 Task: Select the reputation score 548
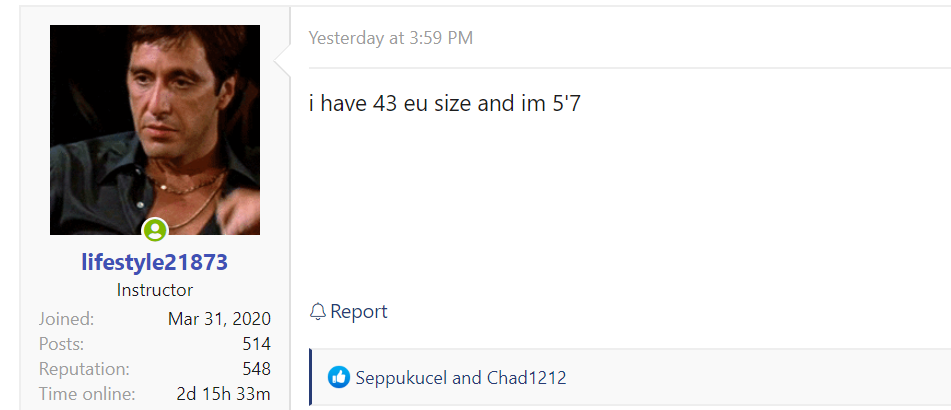[x=256, y=368]
